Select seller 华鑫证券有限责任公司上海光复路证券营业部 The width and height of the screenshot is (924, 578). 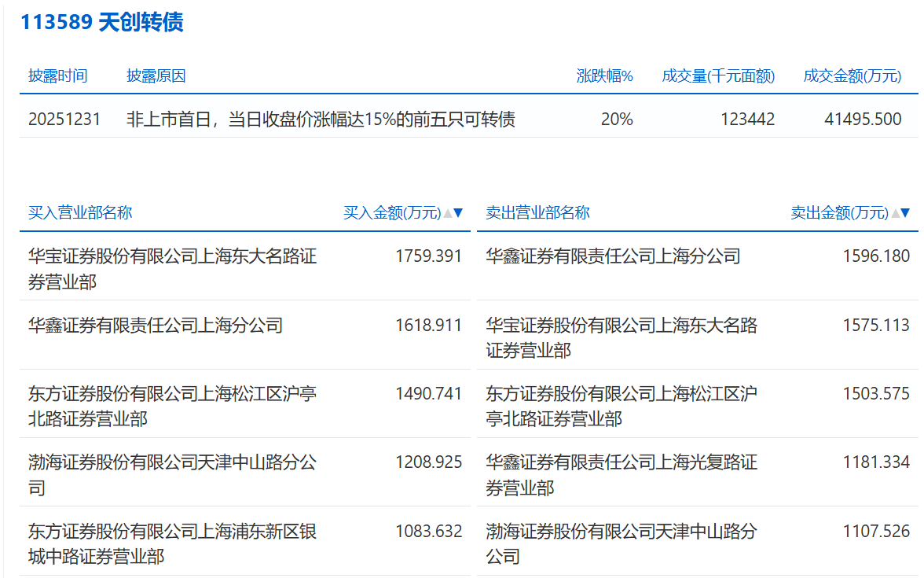[x=621, y=475]
